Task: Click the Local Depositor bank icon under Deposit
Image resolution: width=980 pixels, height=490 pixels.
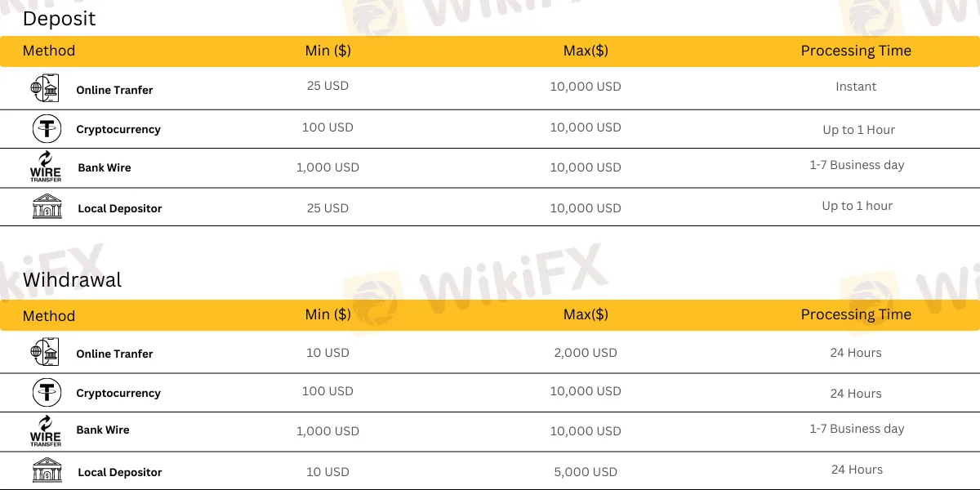Action: click(47, 207)
